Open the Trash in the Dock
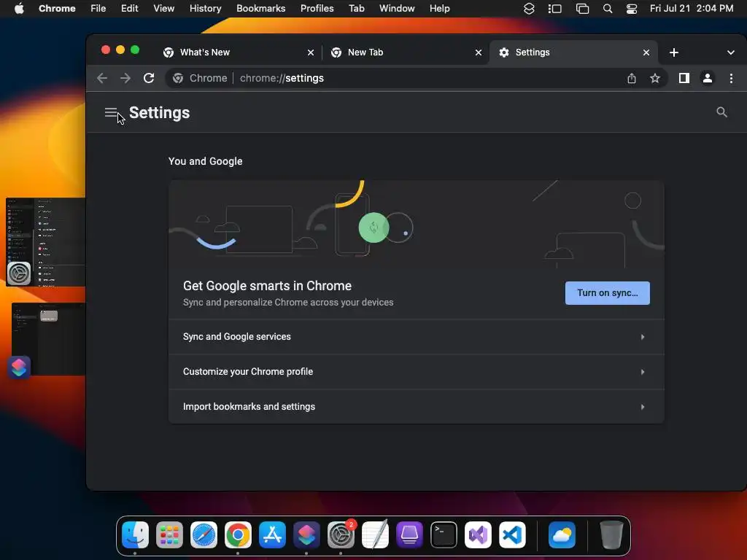This screenshot has width=747, height=560. (x=611, y=534)
